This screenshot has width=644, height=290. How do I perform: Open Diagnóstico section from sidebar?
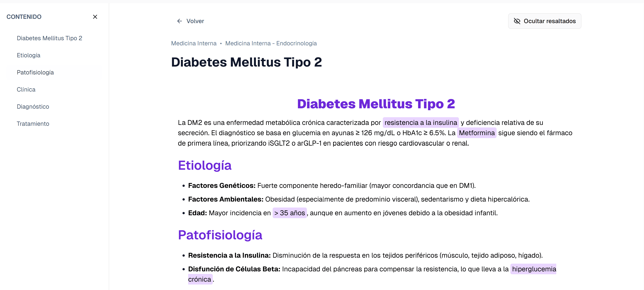click(x=33, y=106)
